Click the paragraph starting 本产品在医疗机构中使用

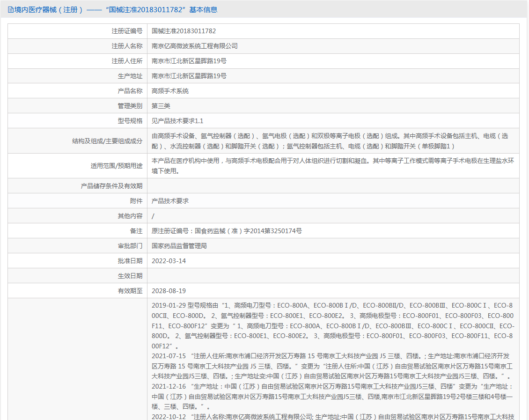333,166
